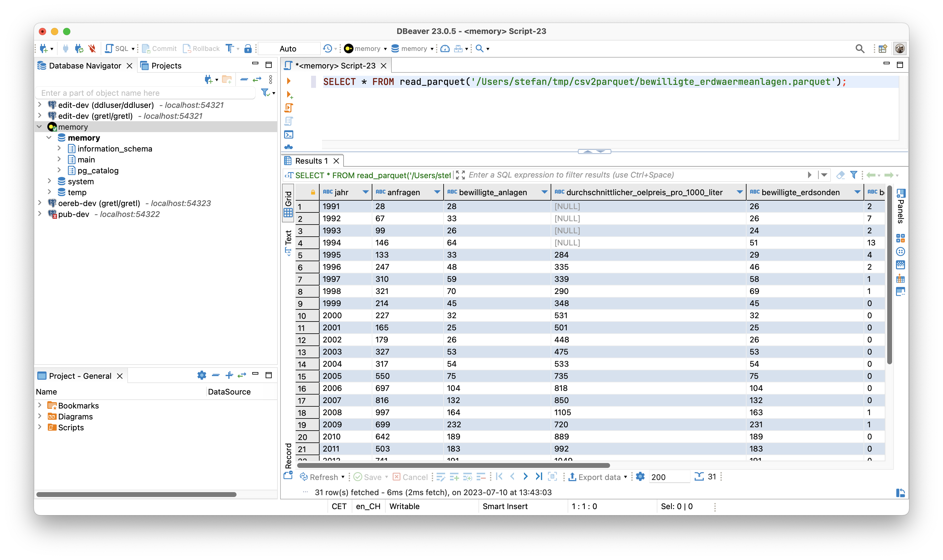Close the Results 1 tab
This screenshot has width=943, height=560.
pyautogui.click(x=336, y=161)
